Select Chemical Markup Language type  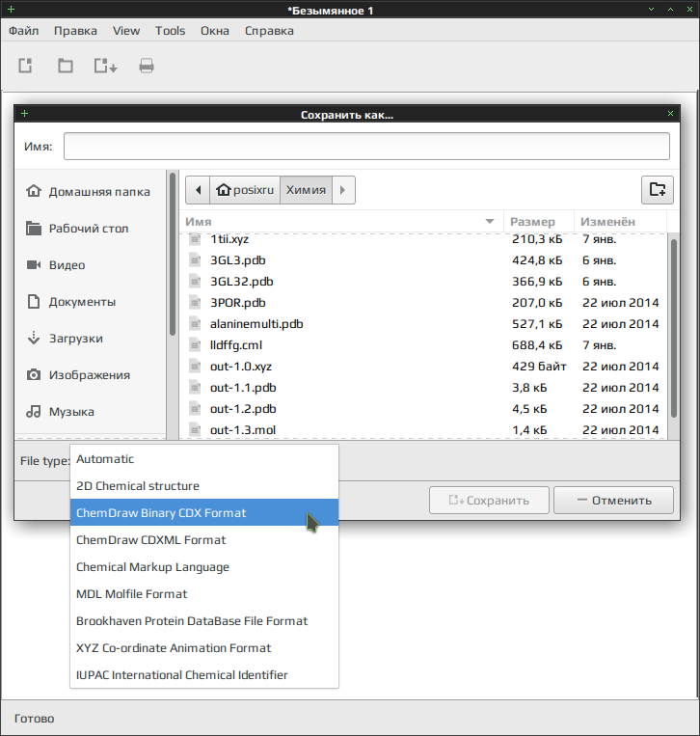pyautogui.click(x=204, y=566)
